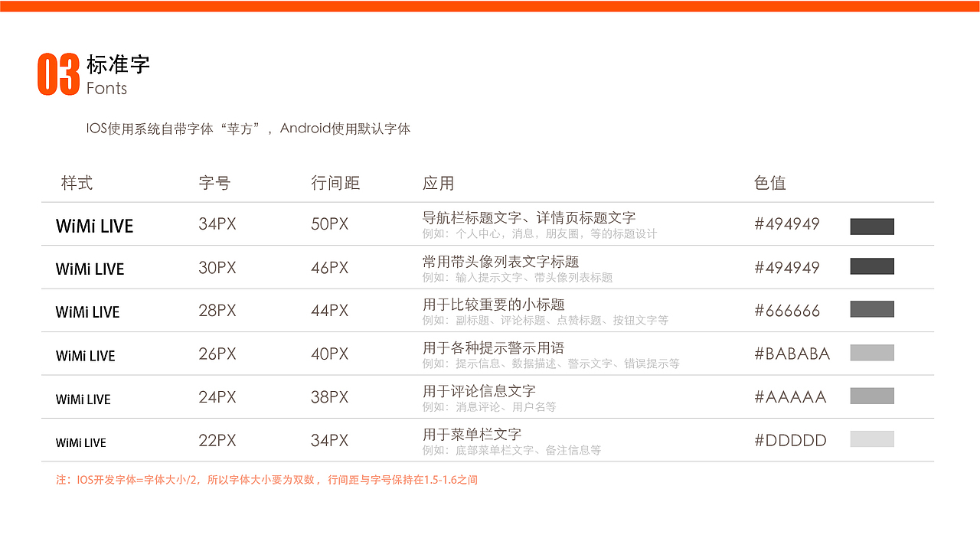Click the #666666 color swatch
Viewport: 980px width, 551px height.
click(x=872, y=309)
